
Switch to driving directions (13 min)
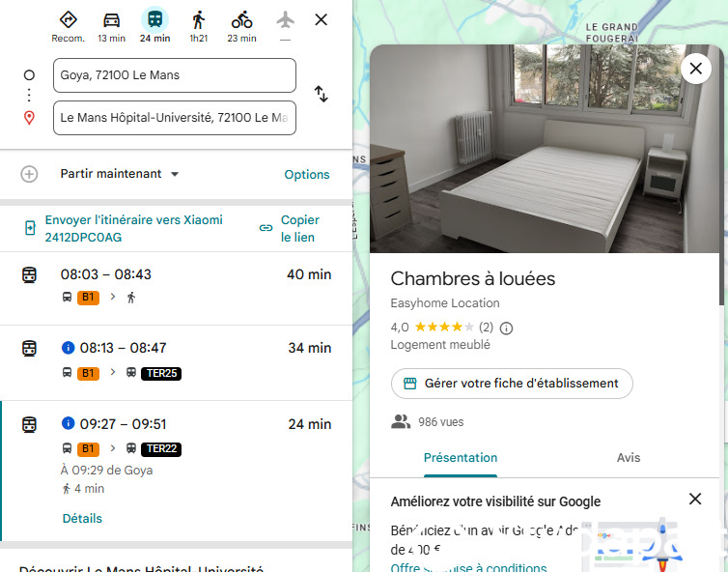[111, 20]
